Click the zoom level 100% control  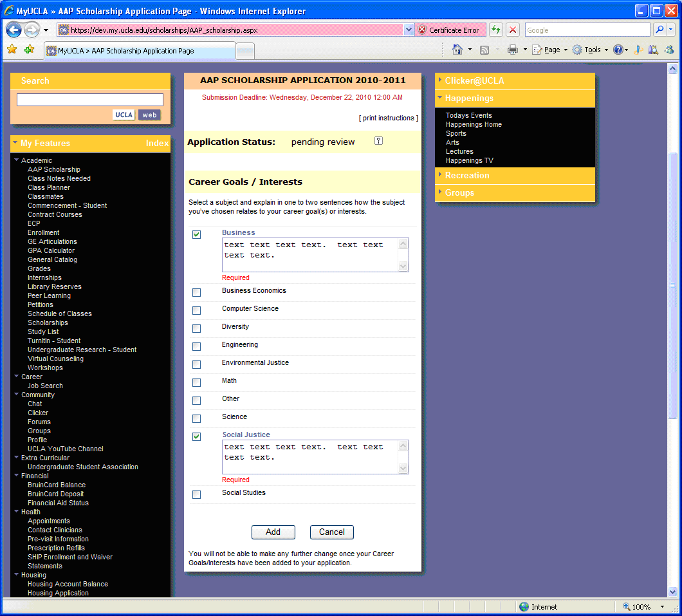[643, 606]
